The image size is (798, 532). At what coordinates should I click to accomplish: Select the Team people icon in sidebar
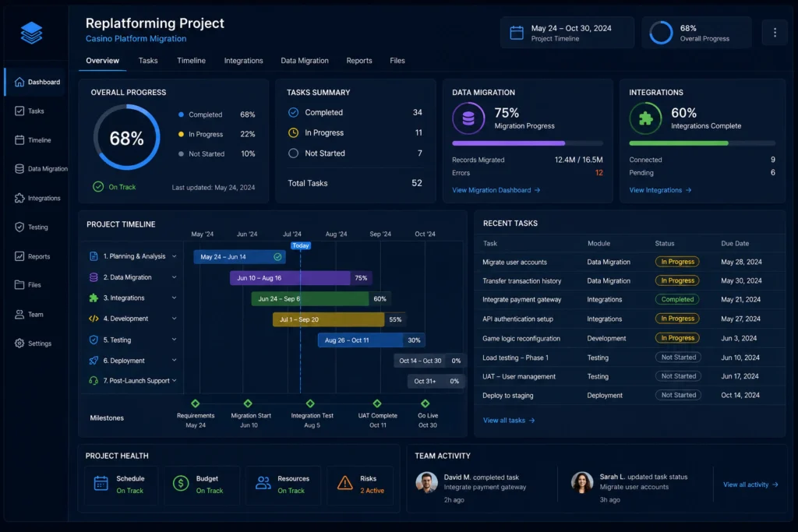pos(19,315)
